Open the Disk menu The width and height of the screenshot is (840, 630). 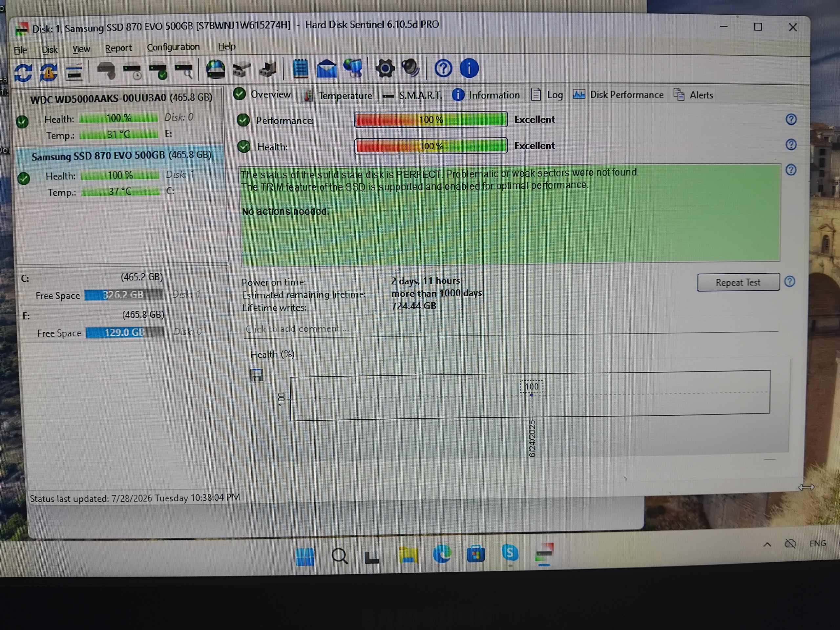pyautogui.click(x=49, y=50)
